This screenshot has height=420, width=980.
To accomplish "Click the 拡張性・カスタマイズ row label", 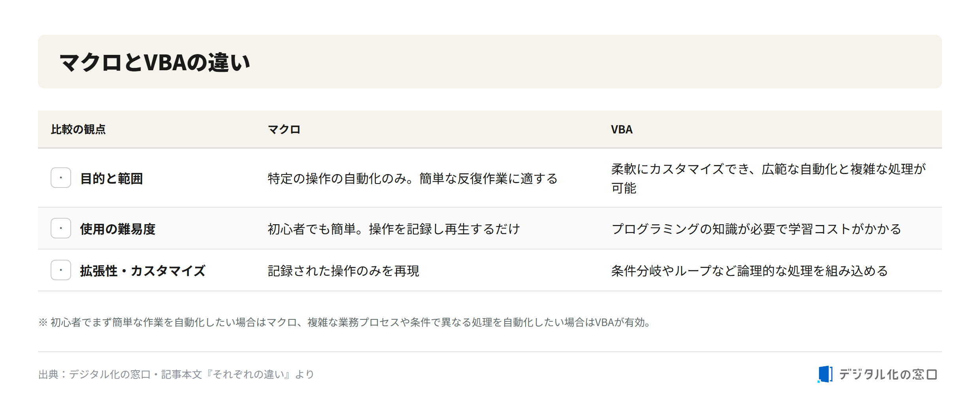I will click(x=143, y=271).
